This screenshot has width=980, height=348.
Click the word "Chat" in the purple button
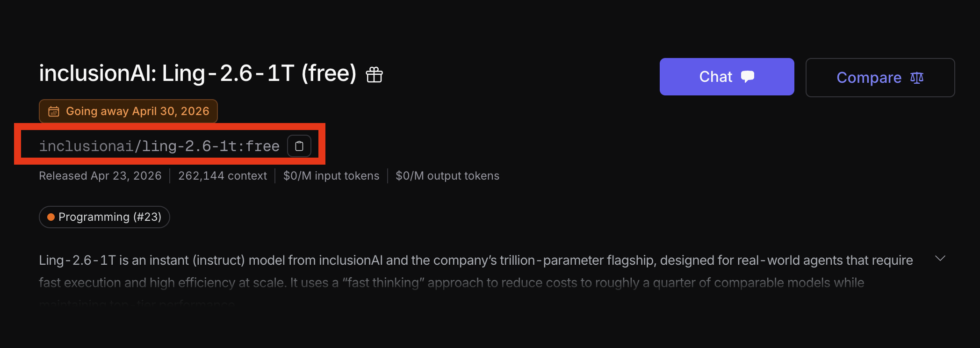[x=715, y=77]
